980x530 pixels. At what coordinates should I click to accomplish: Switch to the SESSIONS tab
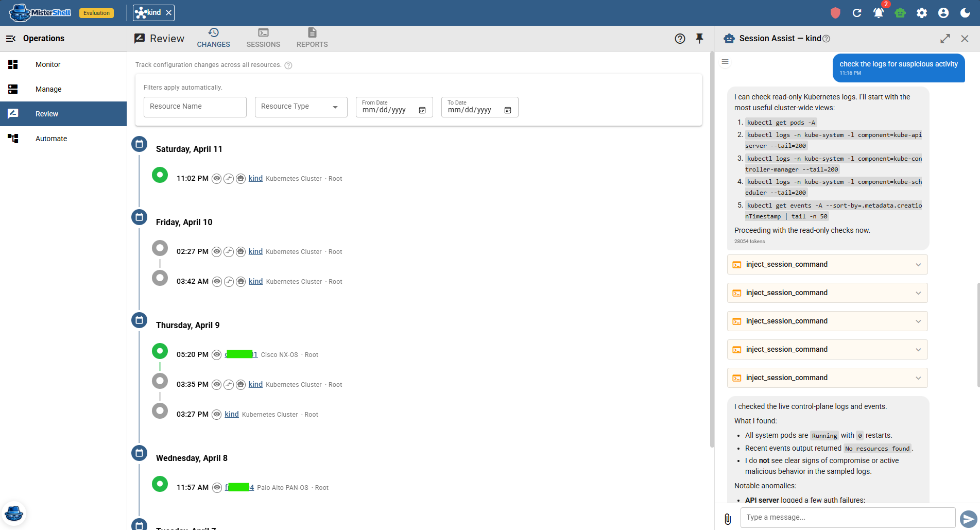point(263,38)
